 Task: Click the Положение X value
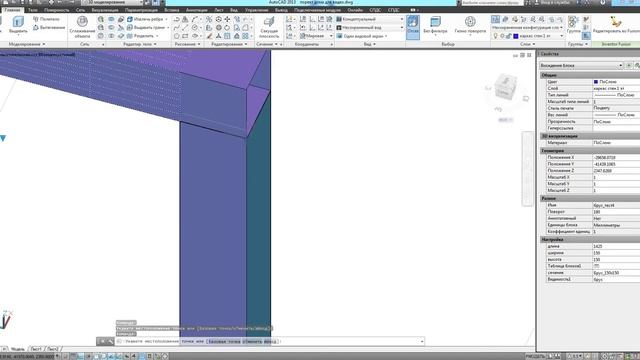(x=616, y=157)
